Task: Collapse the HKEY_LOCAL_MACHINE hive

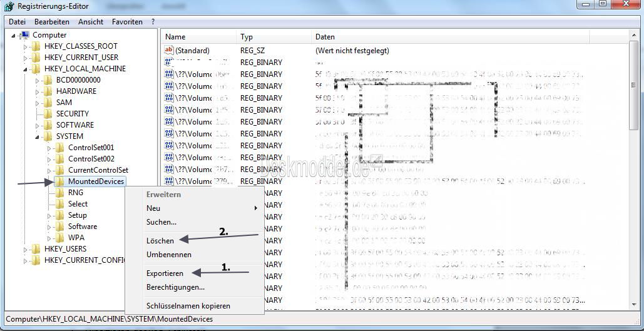Action: coord(26,69)
